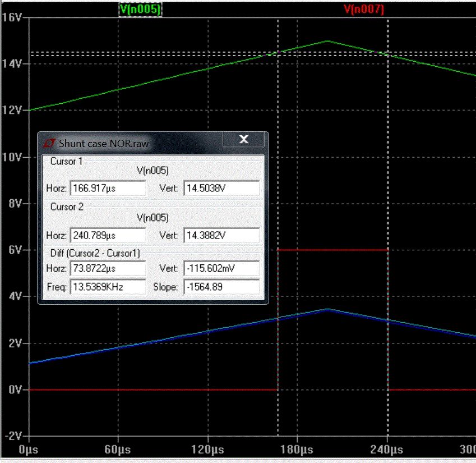Screen dimensions: 476x463
Task: Click the peak of the green trace
Action: click(x=327, y=41)
